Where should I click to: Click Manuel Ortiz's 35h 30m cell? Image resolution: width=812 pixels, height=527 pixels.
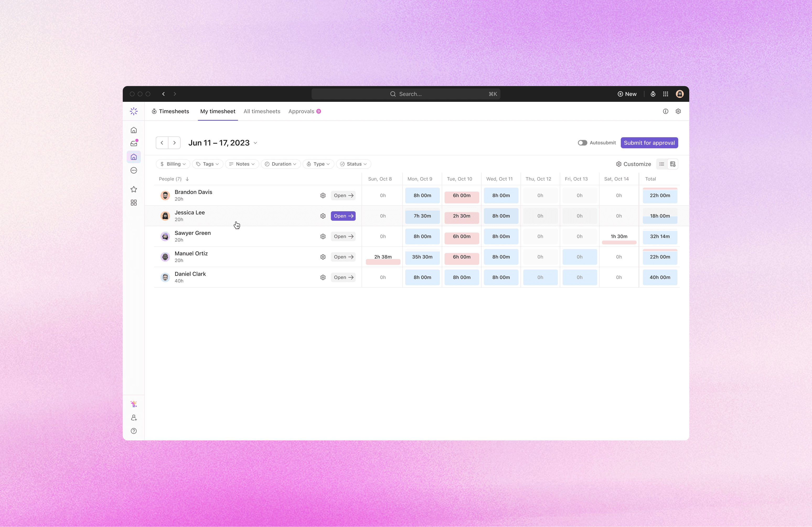click(422, 257)
